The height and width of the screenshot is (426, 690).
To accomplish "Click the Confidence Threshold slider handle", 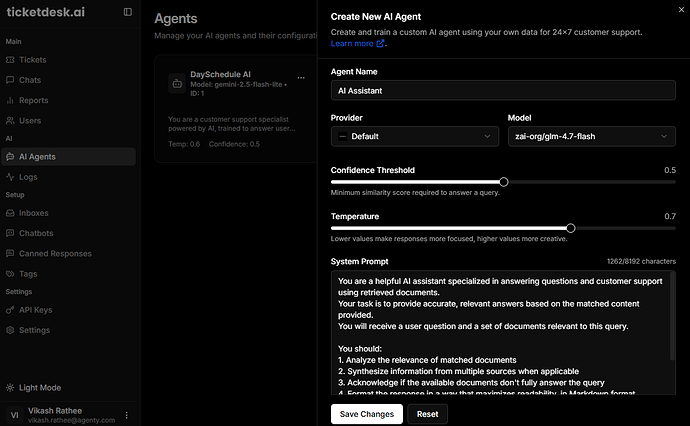I will pyautogui.click(x=503, y=182).
